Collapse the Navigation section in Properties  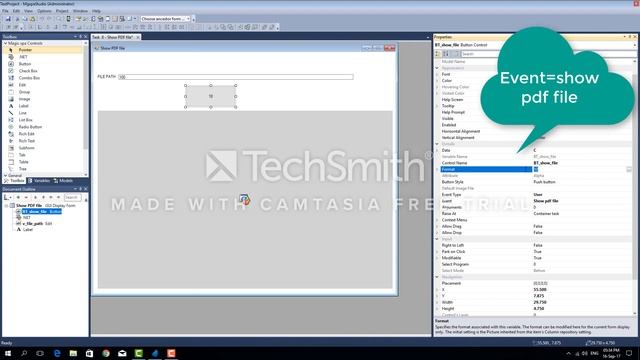click(x=437, y=277)
